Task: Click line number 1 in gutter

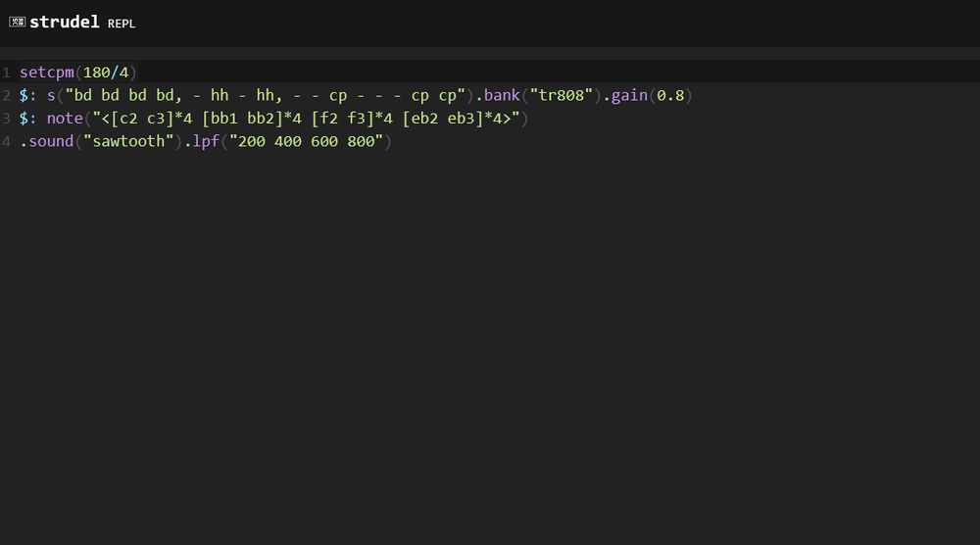Action: [6, 73]
